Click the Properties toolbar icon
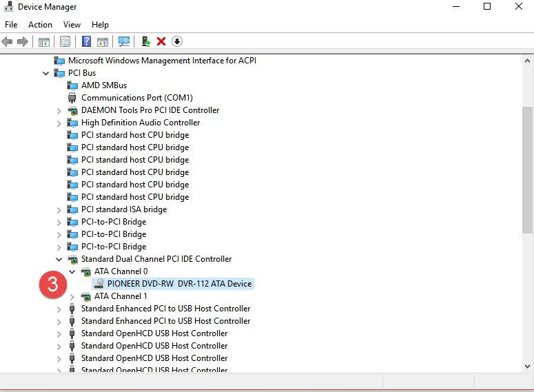Image resolution: width=534 pixels, height=392 pixels. (x=65, y=42)
